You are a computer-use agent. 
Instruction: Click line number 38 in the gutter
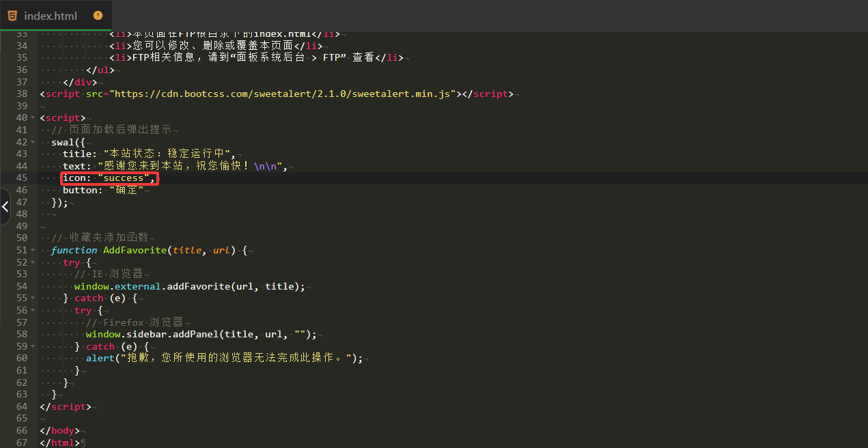coord(21,94)
